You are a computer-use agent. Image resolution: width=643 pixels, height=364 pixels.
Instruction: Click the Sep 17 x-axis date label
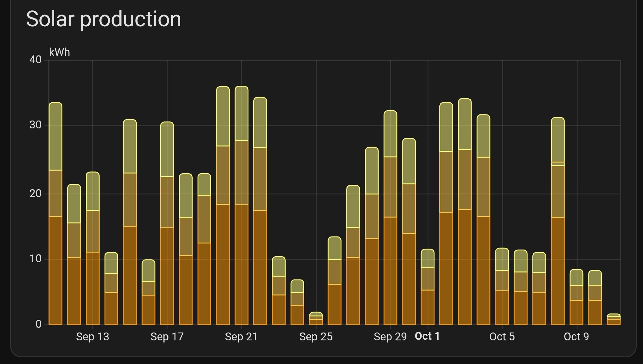click(x=167, y=337)
